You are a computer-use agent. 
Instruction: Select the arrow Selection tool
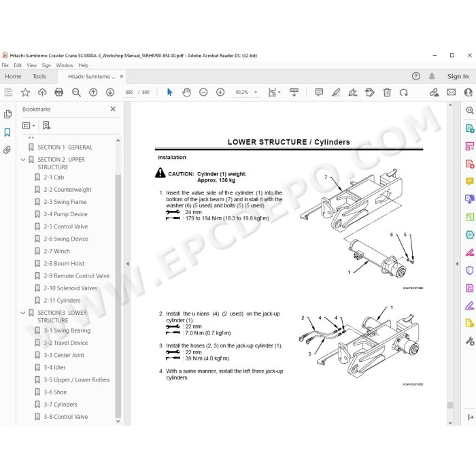point(170,92)
